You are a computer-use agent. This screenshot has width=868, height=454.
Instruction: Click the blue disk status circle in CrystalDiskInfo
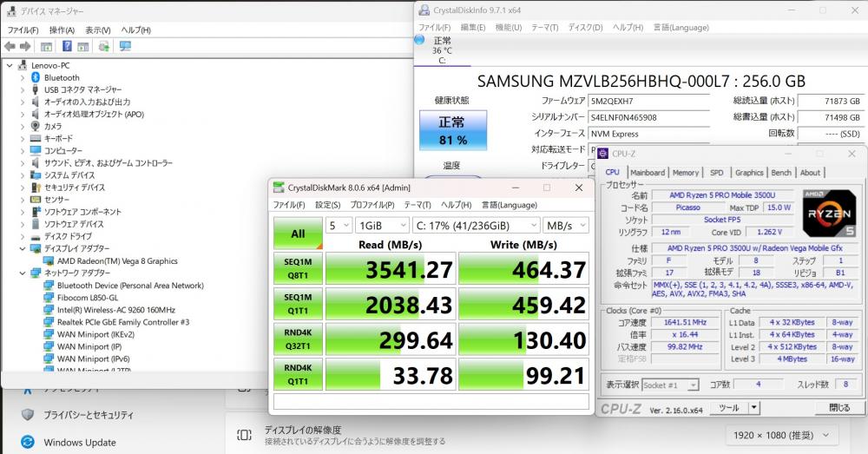point(419,40)
